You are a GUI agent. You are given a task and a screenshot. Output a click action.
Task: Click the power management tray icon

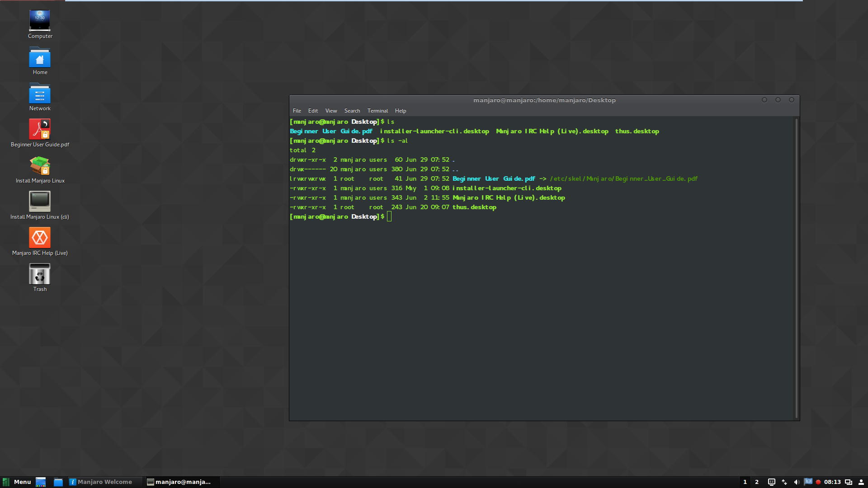pyautogui.click(x=772, y=482)
